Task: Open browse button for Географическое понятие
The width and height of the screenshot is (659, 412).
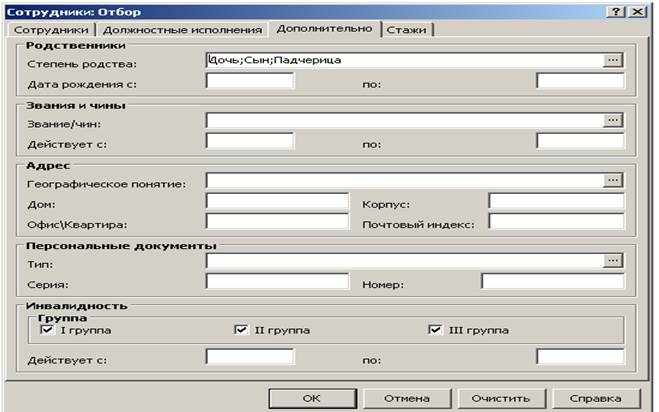Action: pyautogui.click(x=613, y=180)
